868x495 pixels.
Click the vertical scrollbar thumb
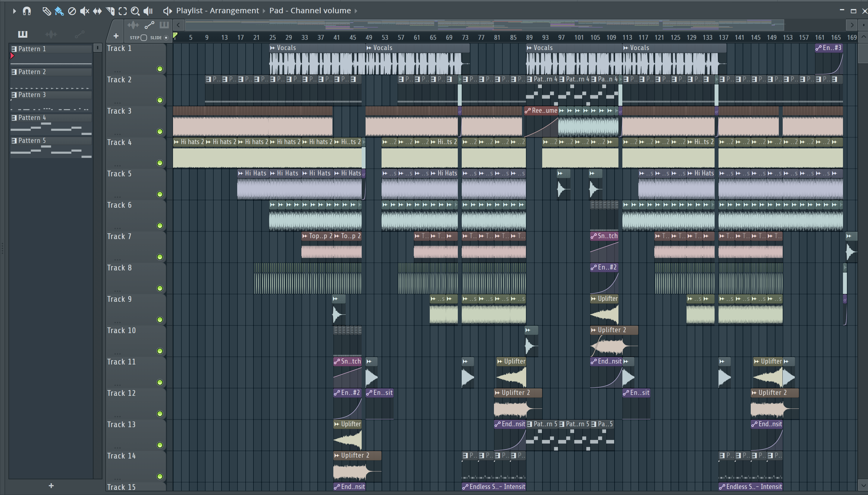[x=863, y=53]
